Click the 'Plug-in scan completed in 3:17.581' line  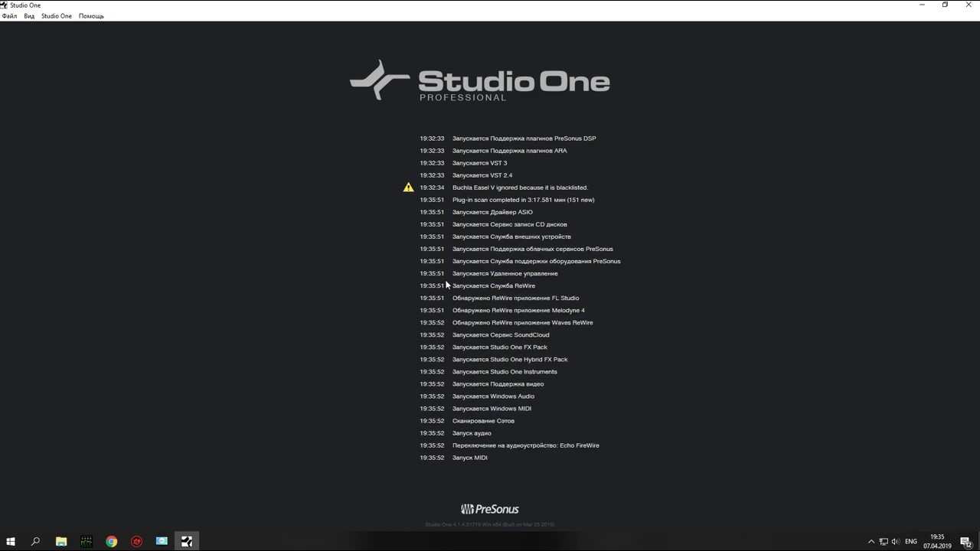click(523, 200)
